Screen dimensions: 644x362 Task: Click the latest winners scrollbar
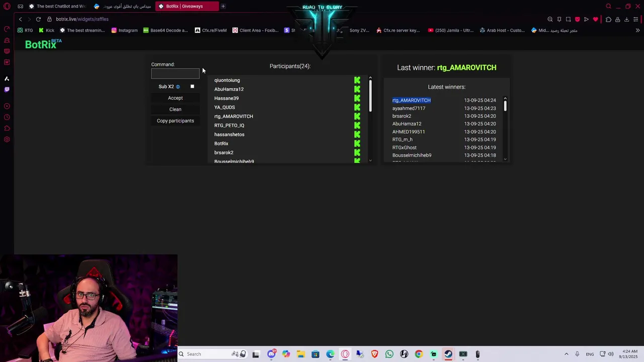point(505,106)
